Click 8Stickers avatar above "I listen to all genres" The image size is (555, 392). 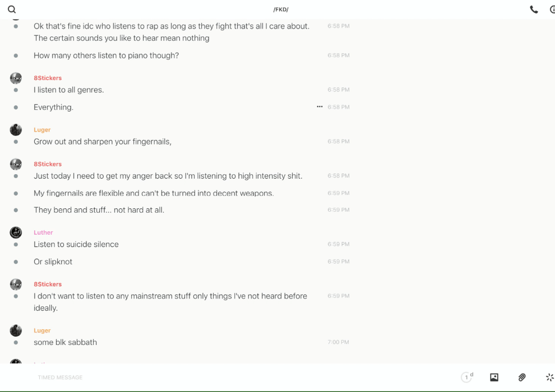16,78
